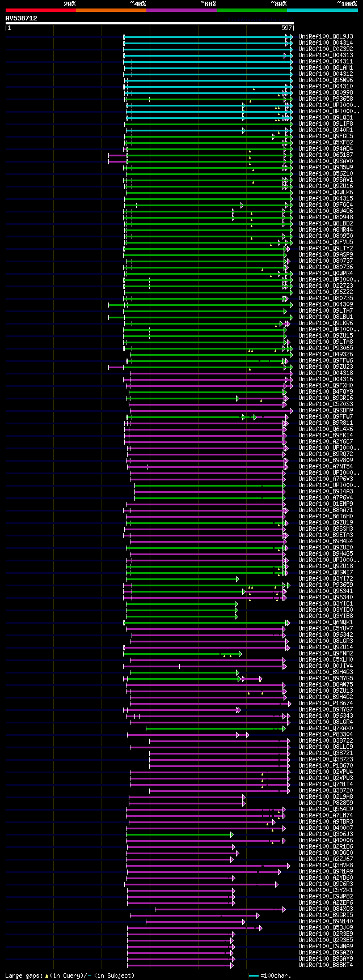363x980 pixels.
Task: Select the UniRef100_Q8GWI7 label
Action: 326,572
